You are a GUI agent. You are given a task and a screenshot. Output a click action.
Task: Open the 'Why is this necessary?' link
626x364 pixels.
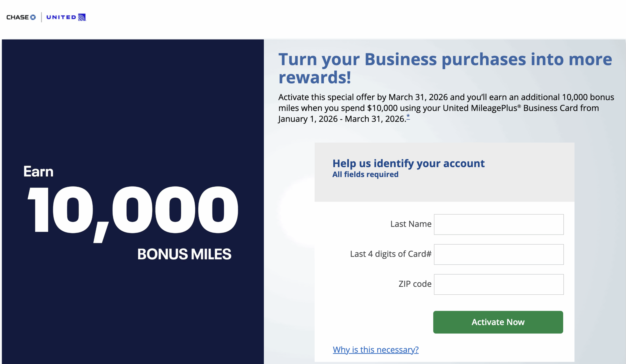[375, 350]
